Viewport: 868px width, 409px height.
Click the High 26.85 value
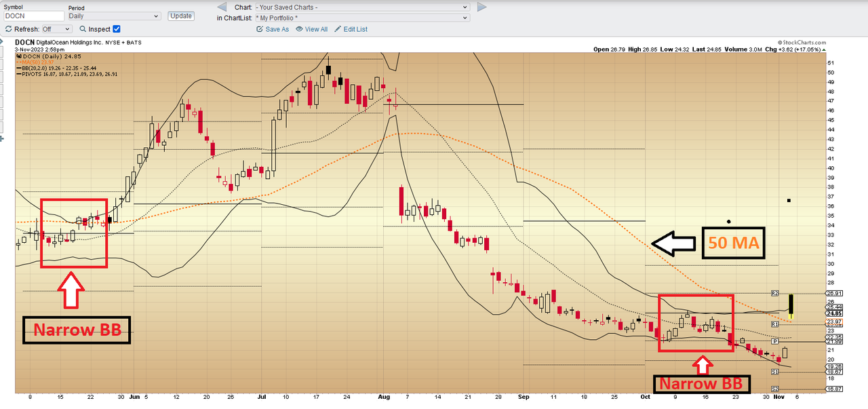642,50
